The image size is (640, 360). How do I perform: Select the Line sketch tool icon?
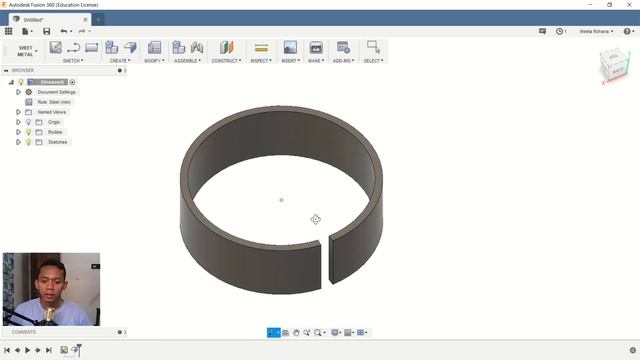pos(73,48)
